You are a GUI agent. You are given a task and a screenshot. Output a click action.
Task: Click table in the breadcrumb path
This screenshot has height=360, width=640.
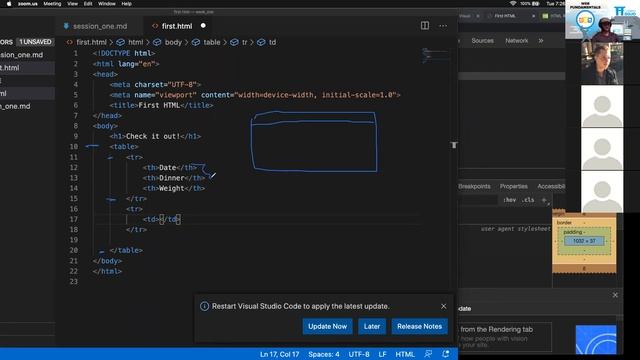[x=211, y=42]
